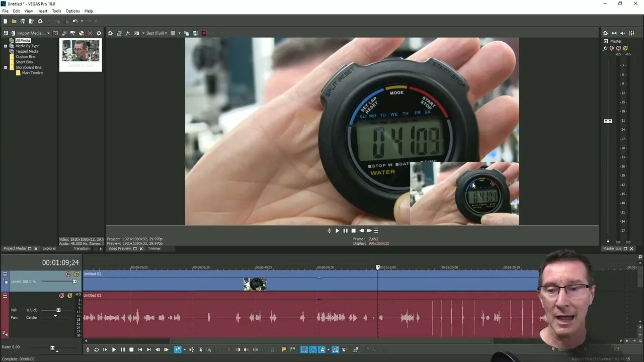Mute the video track
The width and height of the screenshot is (644, 362).
click(x=68, y=274)
